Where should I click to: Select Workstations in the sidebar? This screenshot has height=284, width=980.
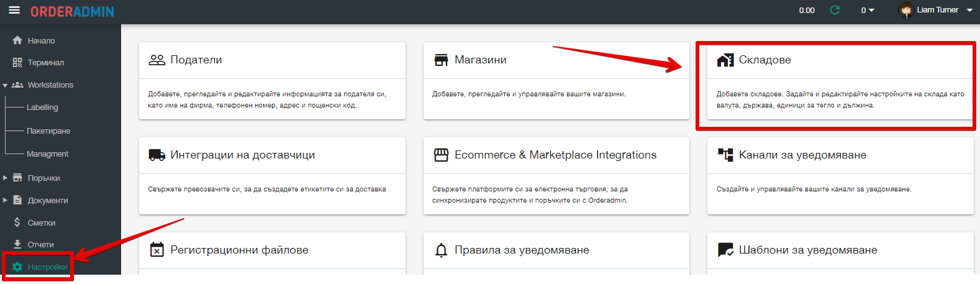click(50, 85)
